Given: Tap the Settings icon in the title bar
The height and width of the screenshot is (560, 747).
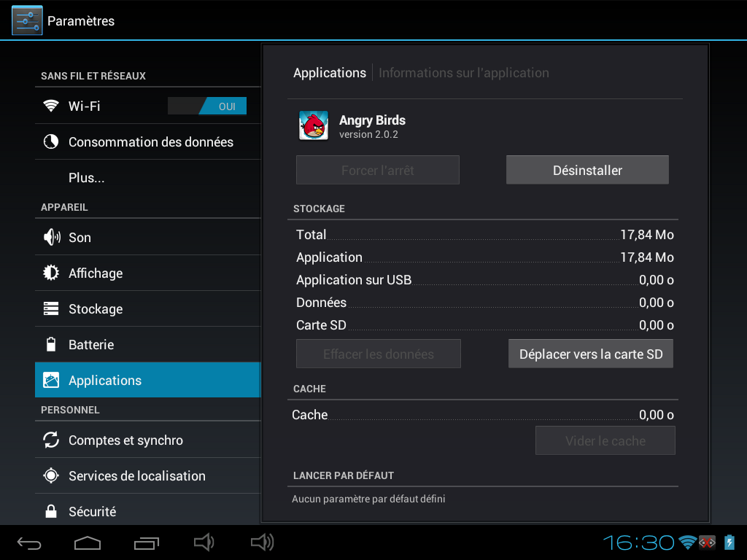Looking at the screenshot, I should (27, 20).
